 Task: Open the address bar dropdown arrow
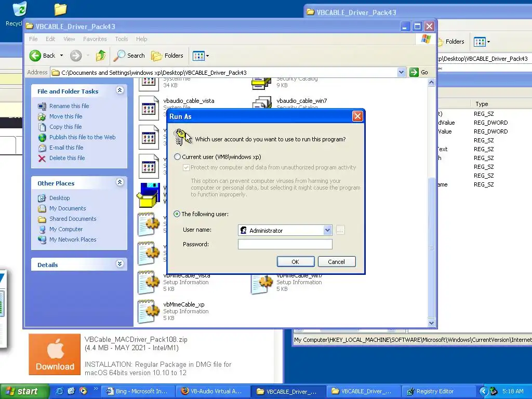click(402, 72)
